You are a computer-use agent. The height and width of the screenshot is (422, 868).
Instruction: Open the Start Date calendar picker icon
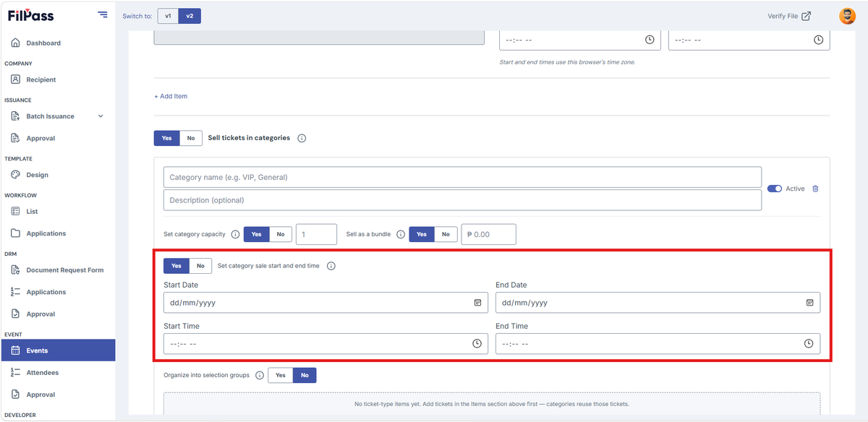[x=477, y=303]
